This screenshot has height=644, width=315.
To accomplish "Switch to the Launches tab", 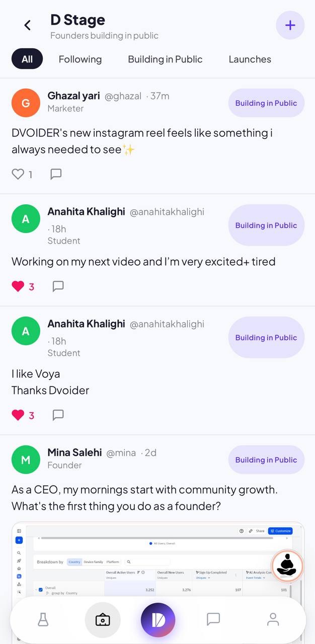I will pyautogui.click(x=250, y=59).
